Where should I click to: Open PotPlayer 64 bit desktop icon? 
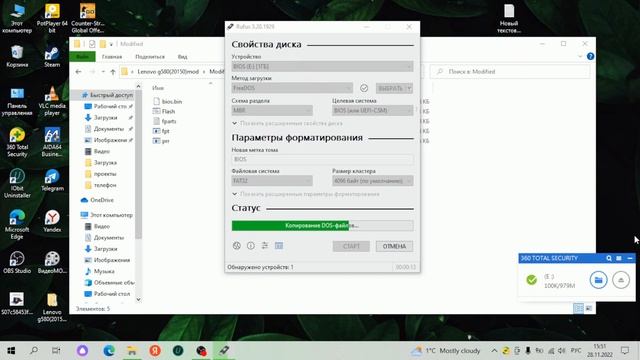(x=52, y=18)
